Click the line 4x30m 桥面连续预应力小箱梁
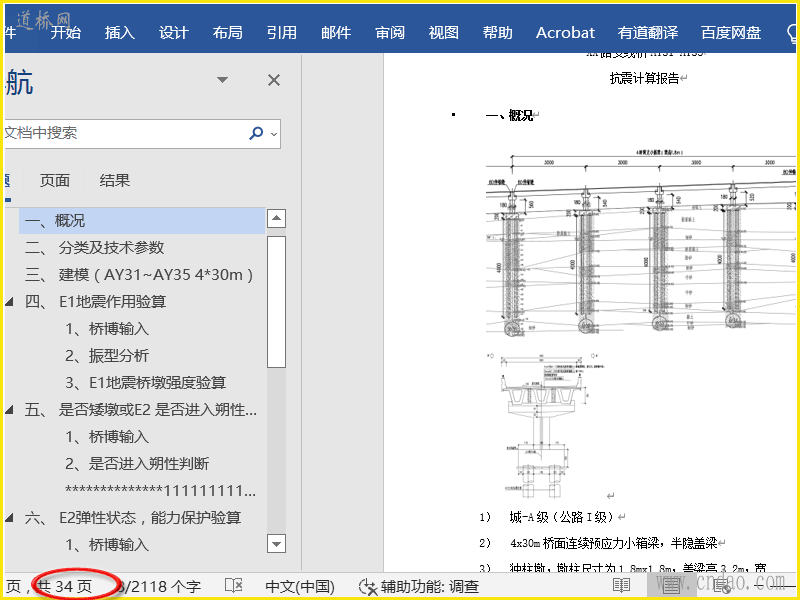800x600 pixels. (x=614, y=543)
